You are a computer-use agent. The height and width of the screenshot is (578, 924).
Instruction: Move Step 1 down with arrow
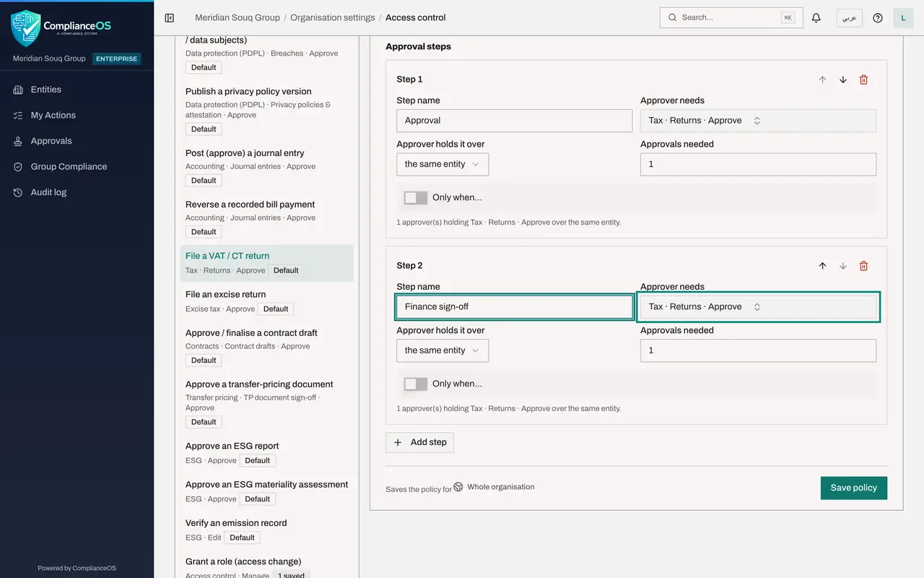(x=843, y=79)
